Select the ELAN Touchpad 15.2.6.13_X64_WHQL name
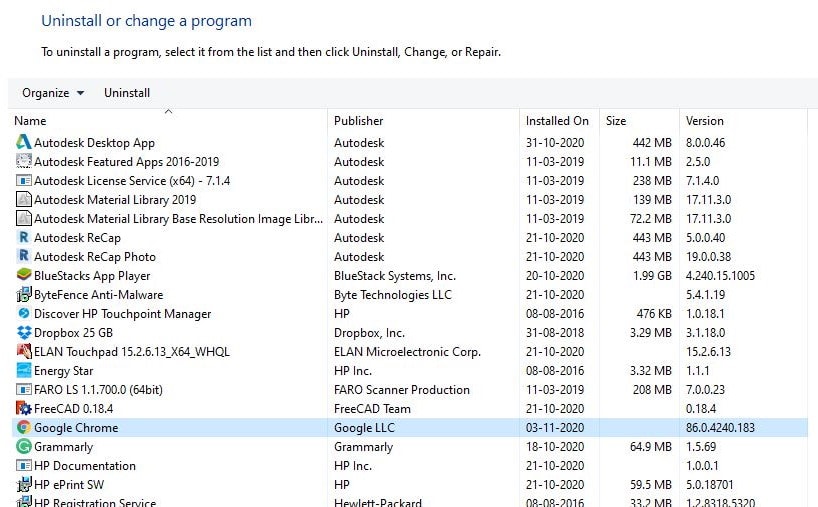The width and height of the screenshot is (818, 507). click(131, 352)
